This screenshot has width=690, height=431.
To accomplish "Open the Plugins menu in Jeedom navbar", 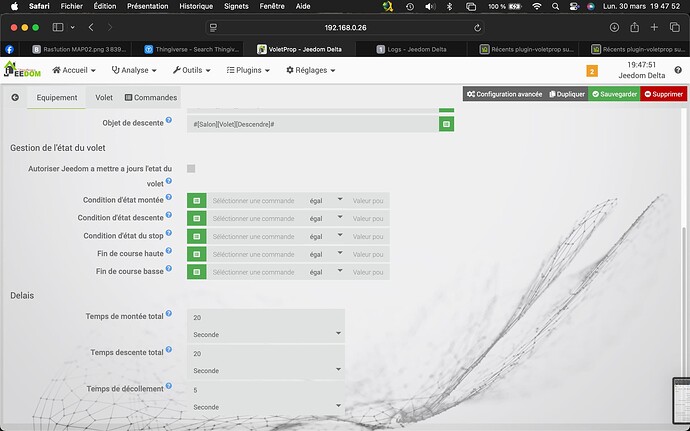I will (x=248, y=70).
